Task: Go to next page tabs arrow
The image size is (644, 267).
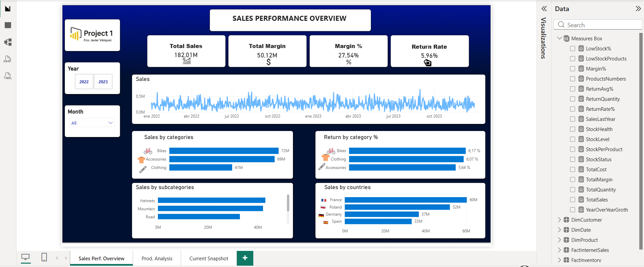Action: pos(66,258)
